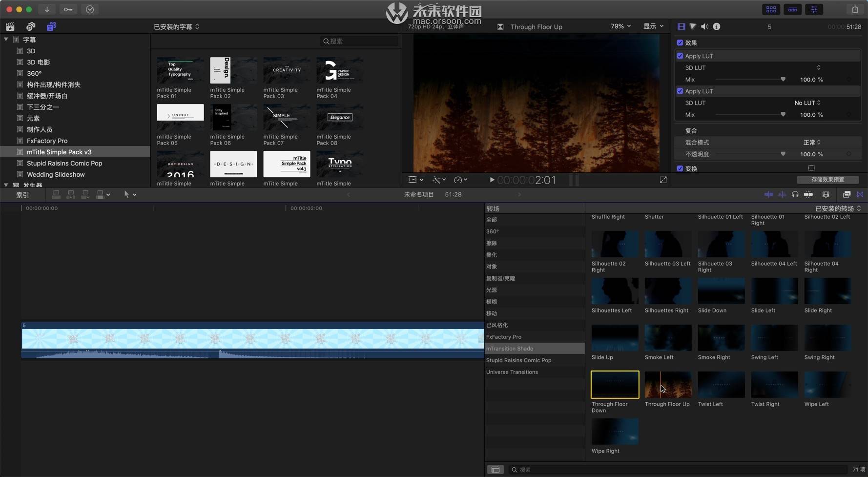Image resolution: width=868 pixels, height=477 pixels.
Task: Click the titles browser search field
Action: pos(359,41)
